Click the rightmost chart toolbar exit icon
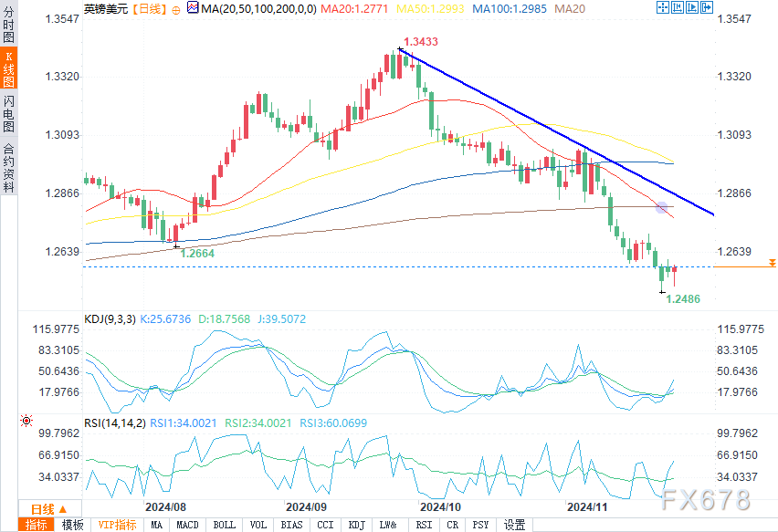The width and height of the screenshot is (778, 532). [707, 7]
